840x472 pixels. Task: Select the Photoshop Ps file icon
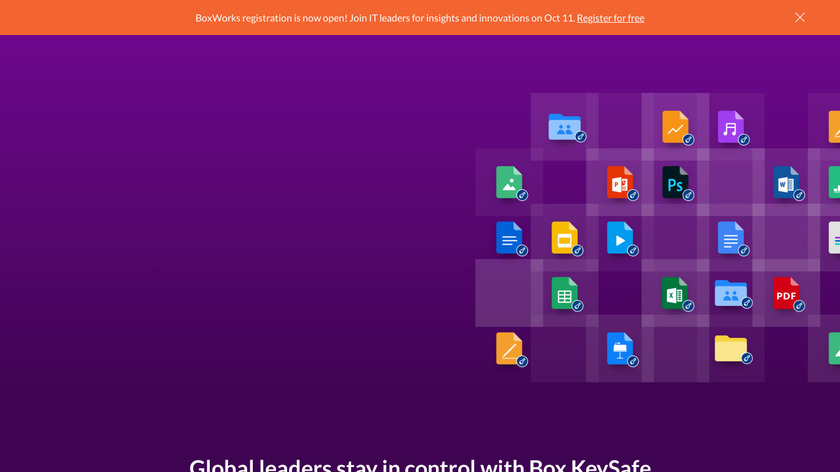tap(676, 182)
